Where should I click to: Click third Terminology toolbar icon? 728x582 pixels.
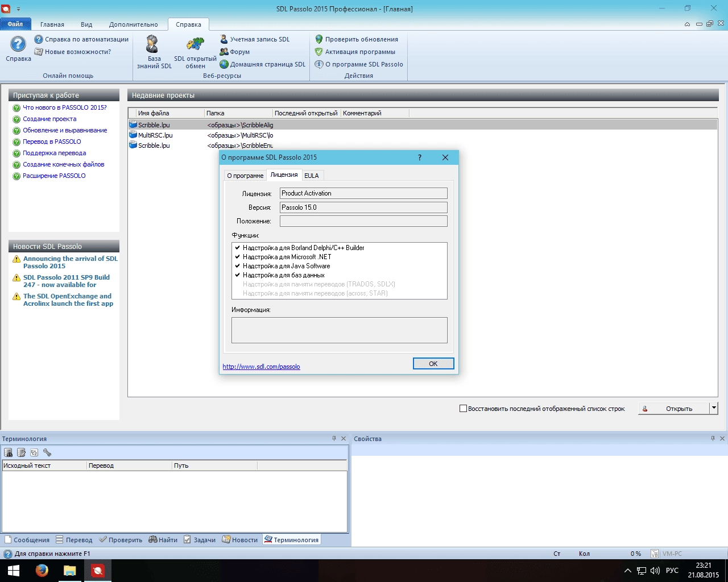pos(34,452)
